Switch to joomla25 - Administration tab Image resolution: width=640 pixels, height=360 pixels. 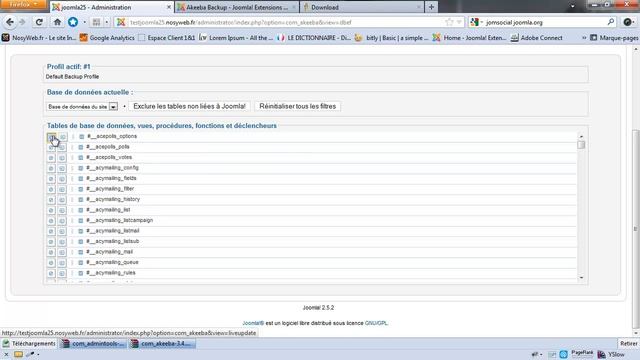pyautogui.click(x=111, y=7)
